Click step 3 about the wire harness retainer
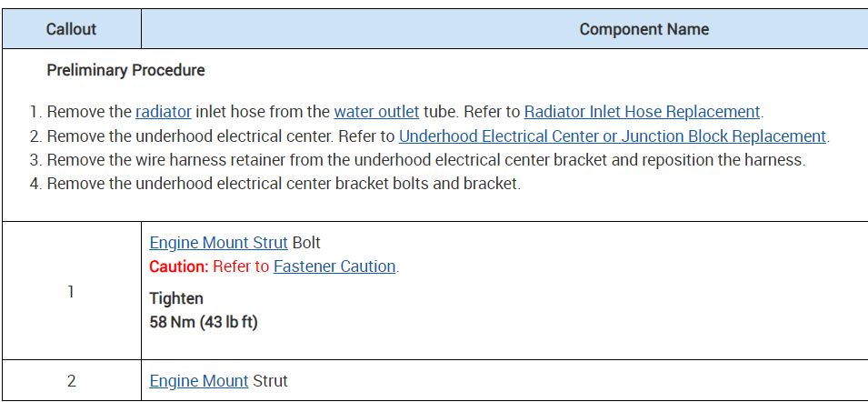Screen dimensions: 868x402 click(427, 160)
